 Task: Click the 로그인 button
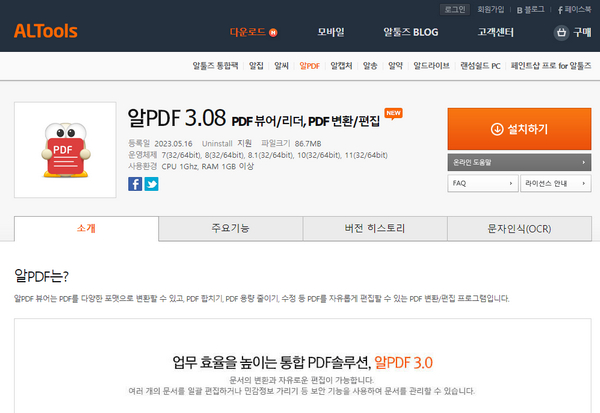(x=455, y=10)
